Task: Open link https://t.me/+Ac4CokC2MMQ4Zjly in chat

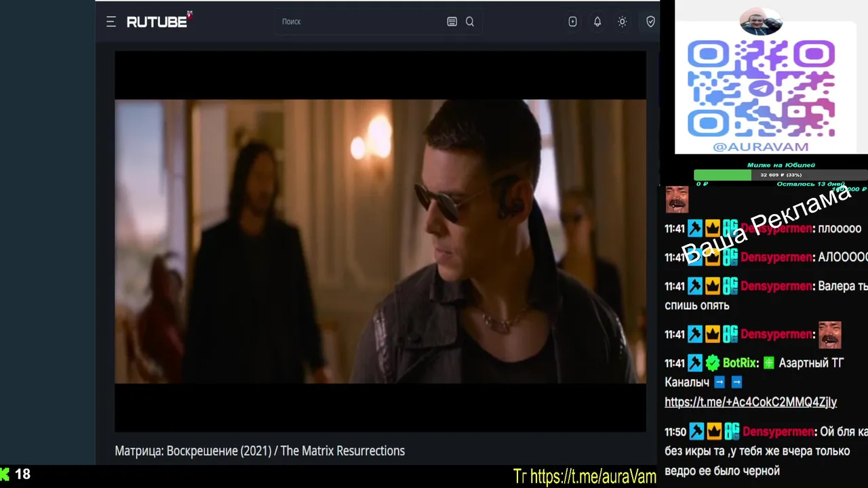Action: [751, 402]
